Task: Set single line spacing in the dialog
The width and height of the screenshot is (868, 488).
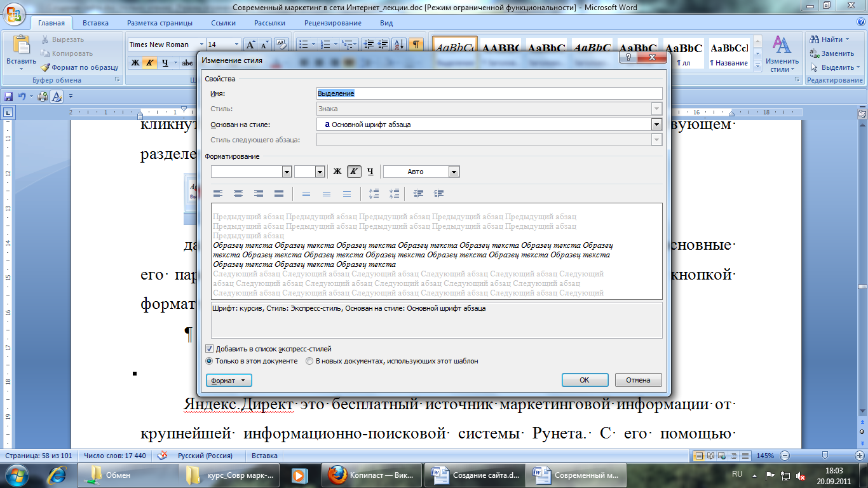Action: pos(306,193)
